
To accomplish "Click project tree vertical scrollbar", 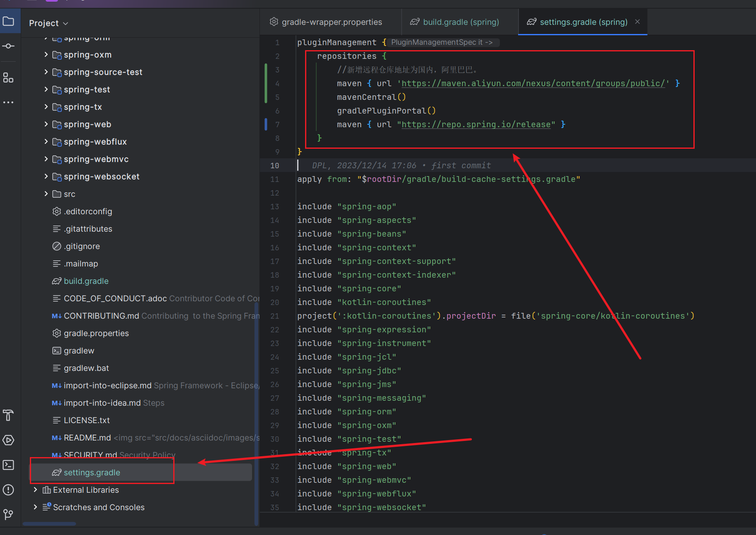I will (257, 414).
